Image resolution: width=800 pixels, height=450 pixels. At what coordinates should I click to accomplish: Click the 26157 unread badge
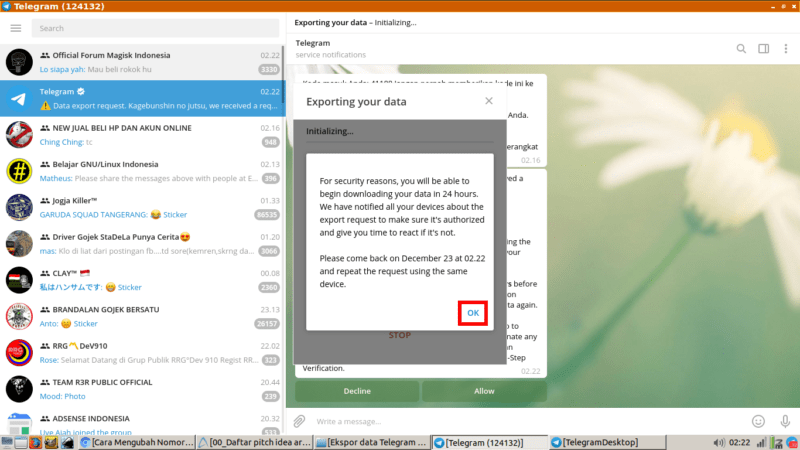[x=267, y=323]
